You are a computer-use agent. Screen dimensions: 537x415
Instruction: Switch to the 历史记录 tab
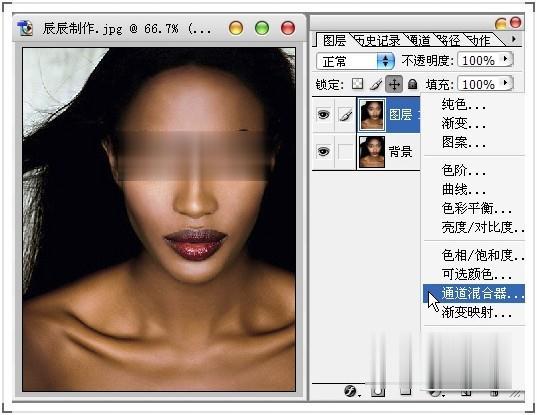coord(378,41)
